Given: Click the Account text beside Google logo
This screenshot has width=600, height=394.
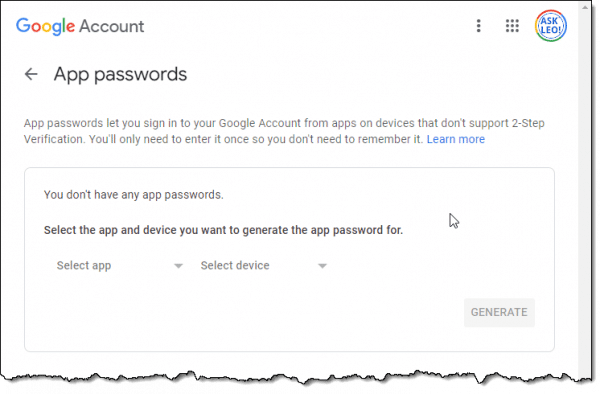Looking at the screenshot, I should coord(112,26).
